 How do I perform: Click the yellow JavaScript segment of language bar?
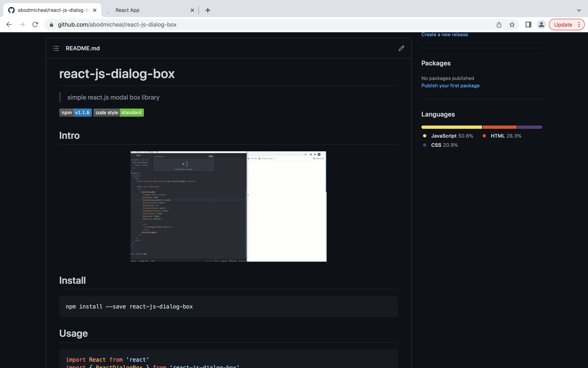pos(452,127)
